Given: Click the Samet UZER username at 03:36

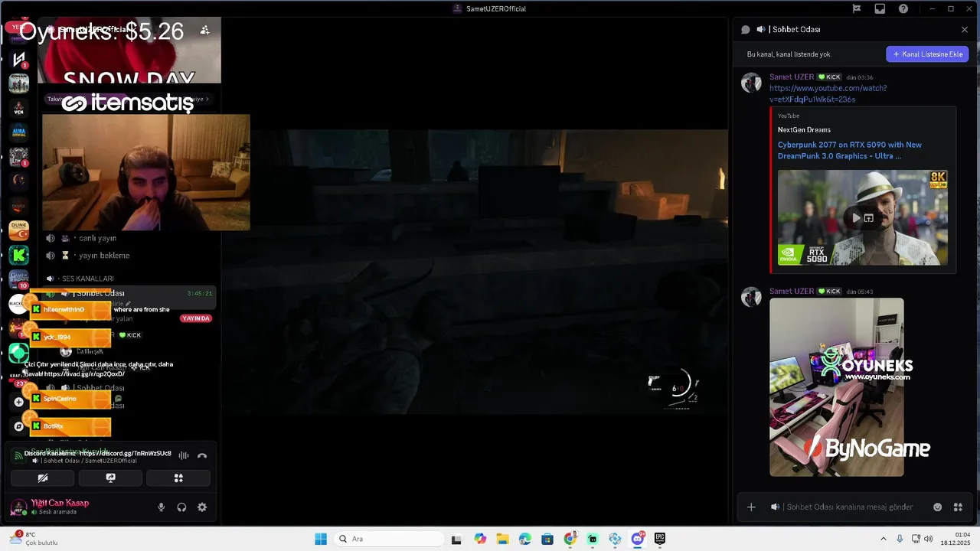Looking at the screenshot, I should [792, 77].
